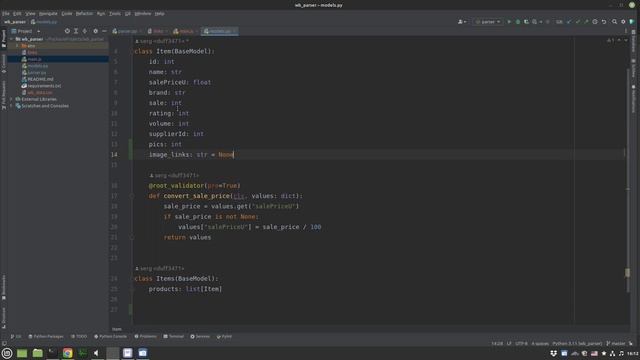Click the Select Opened File target icon
The image size is (640, 360).
(x=67, y=31)
